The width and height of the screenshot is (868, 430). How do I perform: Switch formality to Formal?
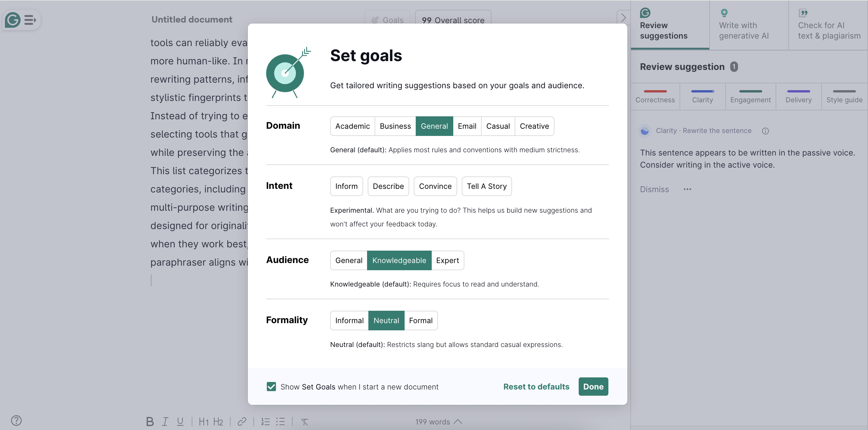tap(421, 320)
